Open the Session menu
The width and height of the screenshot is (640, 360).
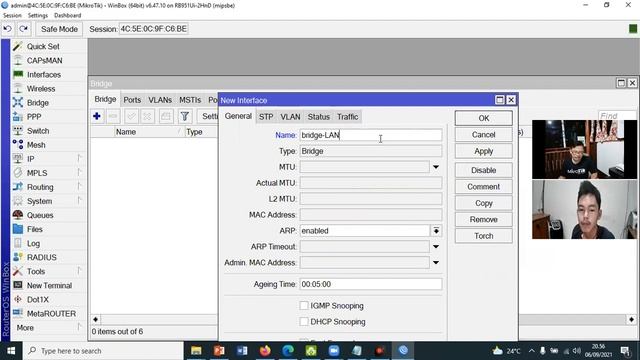pyautogui.click(x=12, y=16)
